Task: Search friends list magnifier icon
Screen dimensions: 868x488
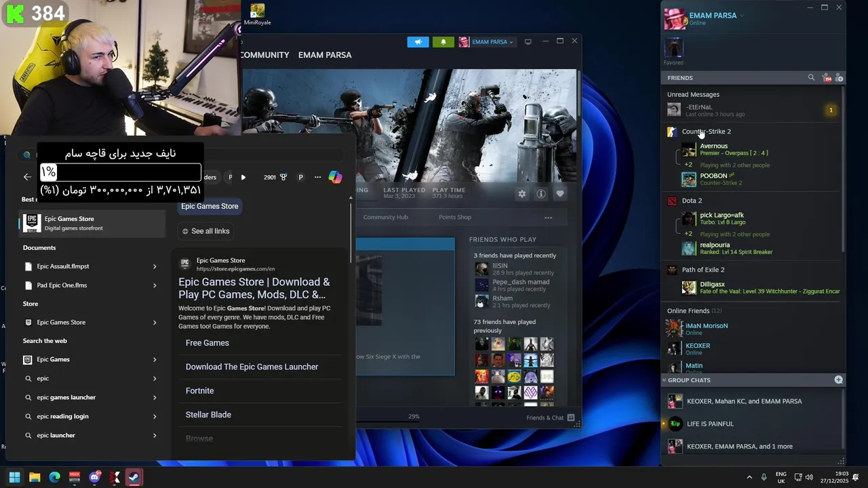Action: click(811, 78)
